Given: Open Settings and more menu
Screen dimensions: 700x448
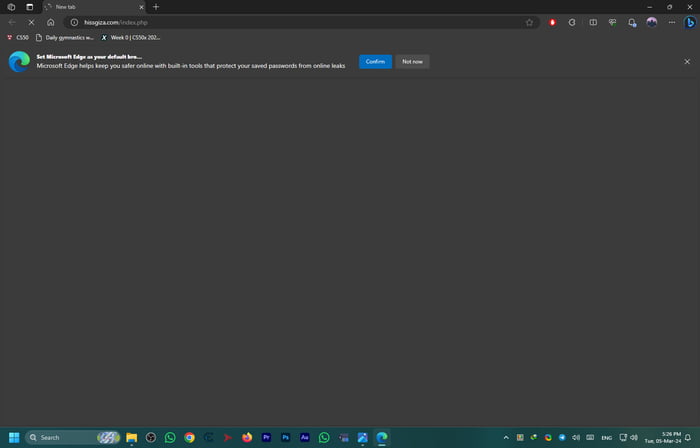Looking at the screenshot, I should [x=670, y=22].
